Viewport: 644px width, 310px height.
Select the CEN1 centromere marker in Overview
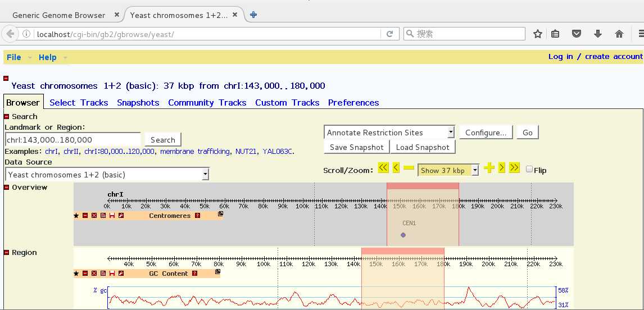pos(403,235)
